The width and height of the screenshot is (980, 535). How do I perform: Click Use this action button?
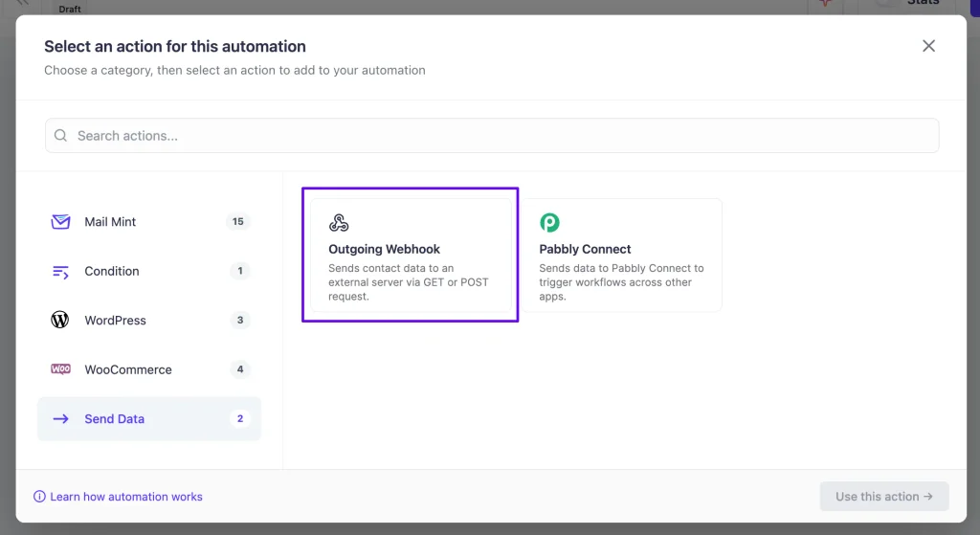(884, 497)
